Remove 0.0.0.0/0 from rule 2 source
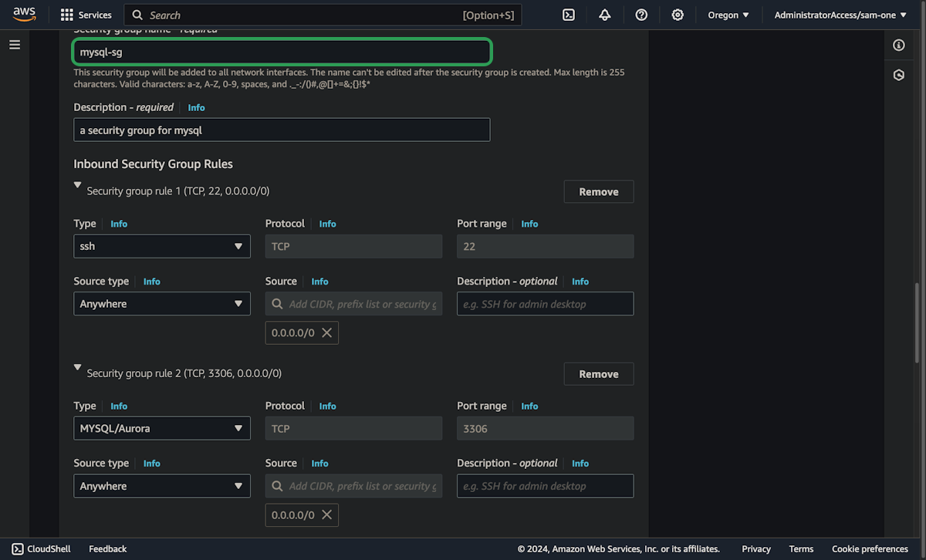The width and height of the screenshot is (926, 560). [x=326, y=514]
